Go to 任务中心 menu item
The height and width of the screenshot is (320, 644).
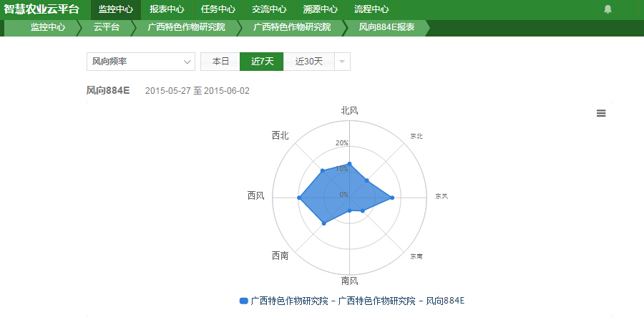[x=218, y=9]
